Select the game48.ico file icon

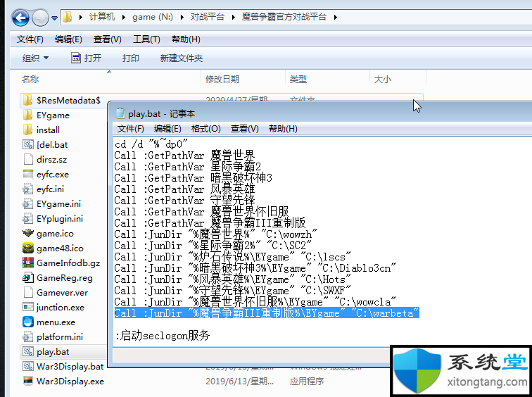[28, 248]
